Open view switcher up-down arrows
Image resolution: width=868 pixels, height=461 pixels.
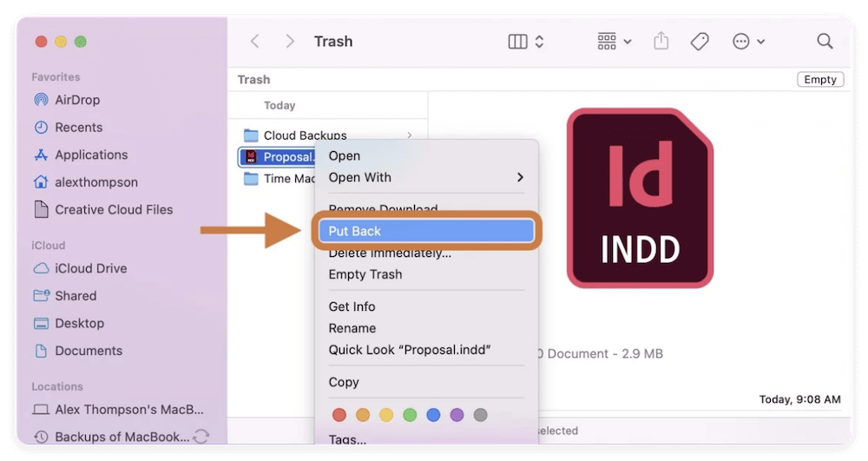click(539, 42)
